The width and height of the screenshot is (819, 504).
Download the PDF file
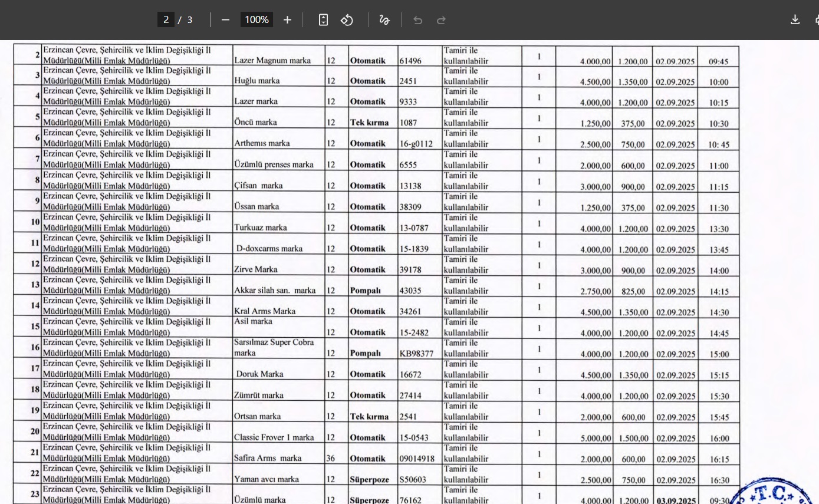(795, 20)
